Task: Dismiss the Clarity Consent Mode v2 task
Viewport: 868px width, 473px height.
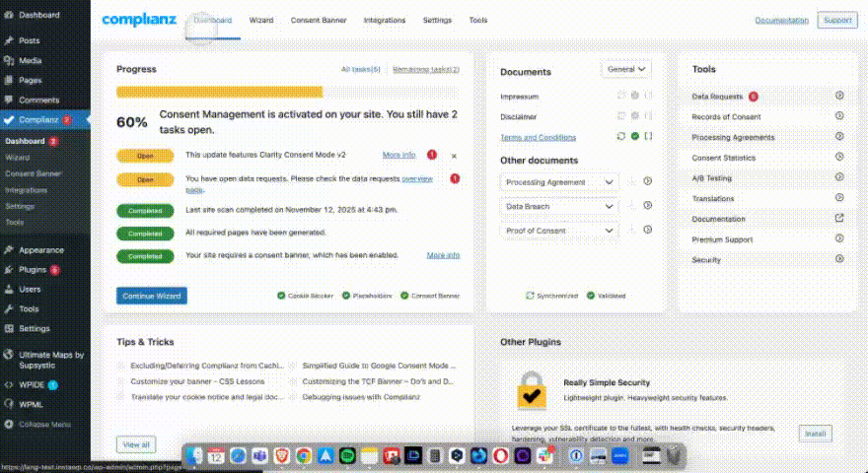Action: click(454, 156)
